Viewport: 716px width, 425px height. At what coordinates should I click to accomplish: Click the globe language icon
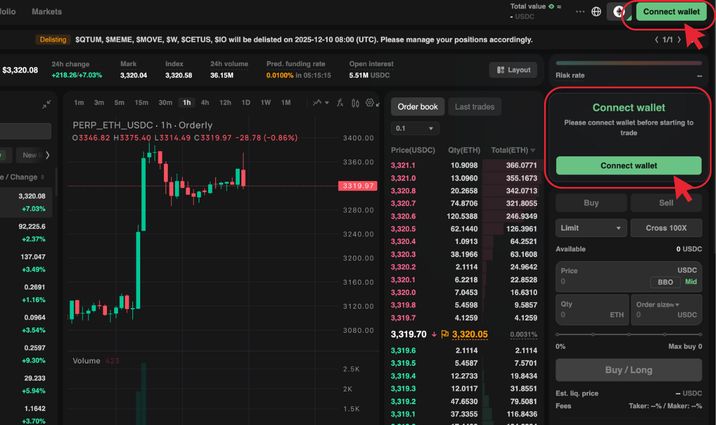[x=597, y=12]
